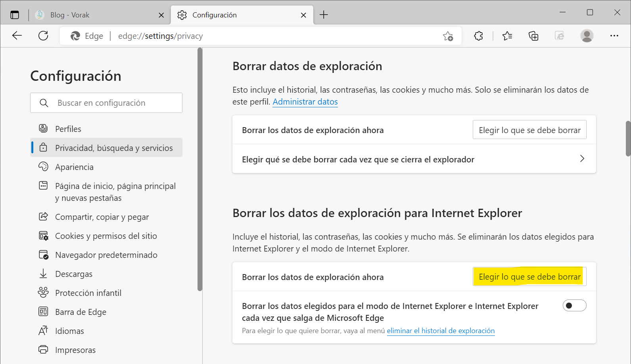Switch to the Blog - Vorak tab

(99, 15)
